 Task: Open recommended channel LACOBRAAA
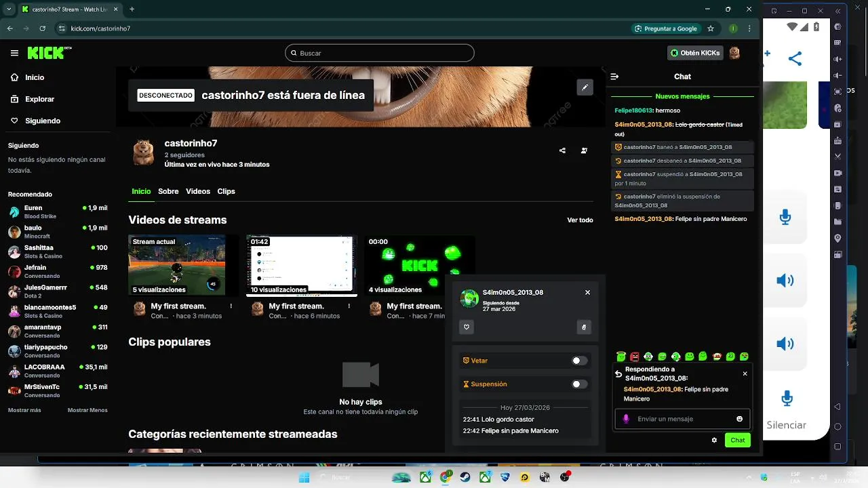click(58, 371)
